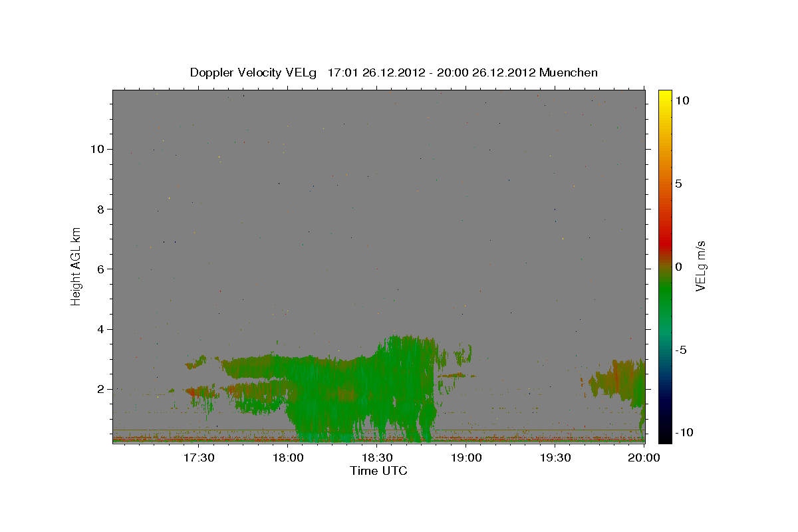Click the height axis label 2

(x=100, y=389)
